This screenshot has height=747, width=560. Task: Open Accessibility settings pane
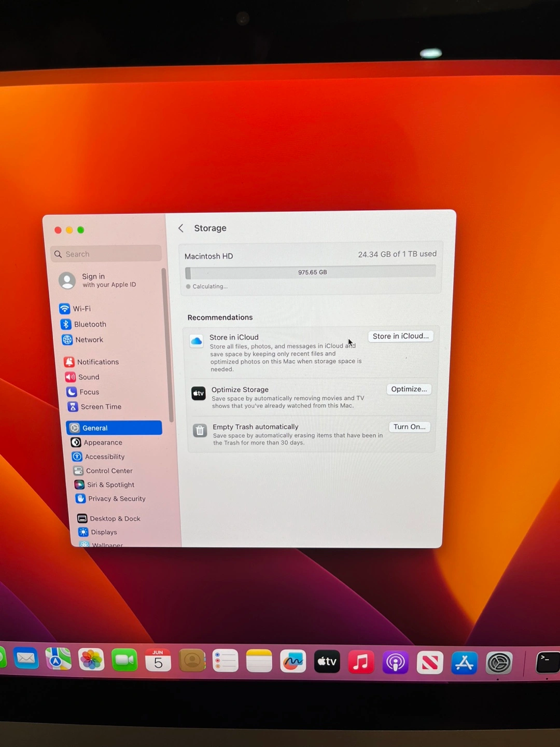pos(104,457)
